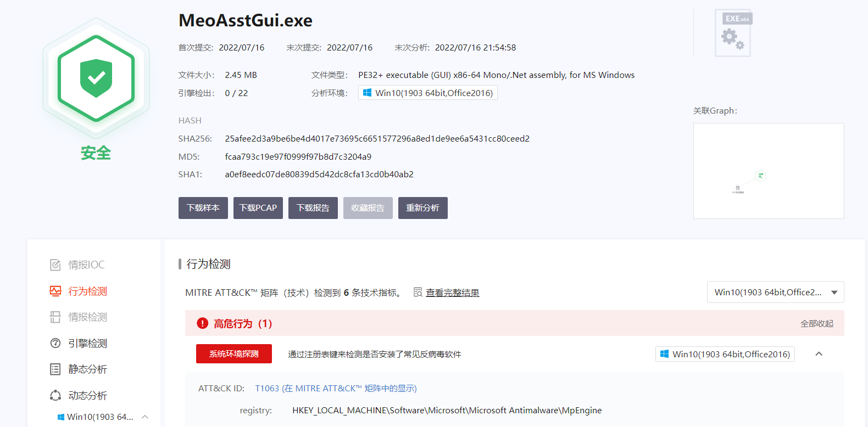The width and height of the screenshot is (868, 427).
Task: Click the 收藏报告 button
Action: (368, 208)
